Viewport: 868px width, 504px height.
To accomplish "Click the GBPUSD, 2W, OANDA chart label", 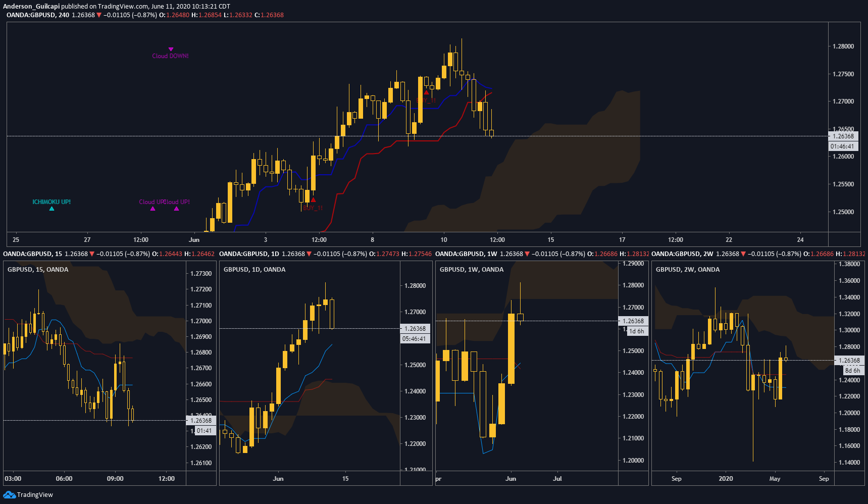I will (x=688, y=270).
